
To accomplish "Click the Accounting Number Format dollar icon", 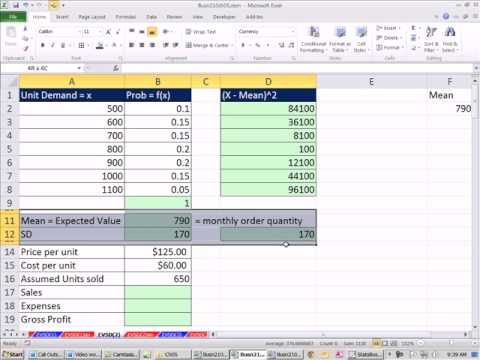I will (243, 45).
